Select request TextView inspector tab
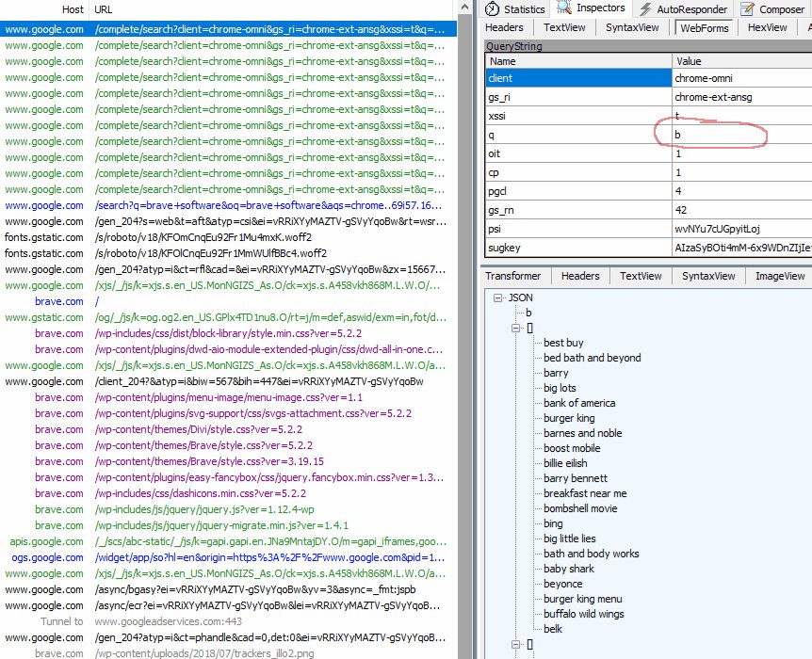Image resolution: width=812 pixels, height=659 pixels. pos(564,27)
